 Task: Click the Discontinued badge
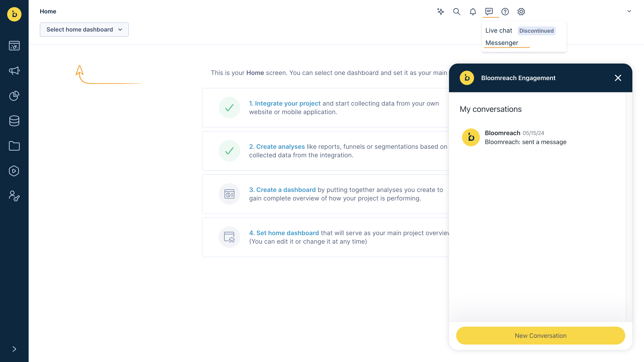(536, 31)
